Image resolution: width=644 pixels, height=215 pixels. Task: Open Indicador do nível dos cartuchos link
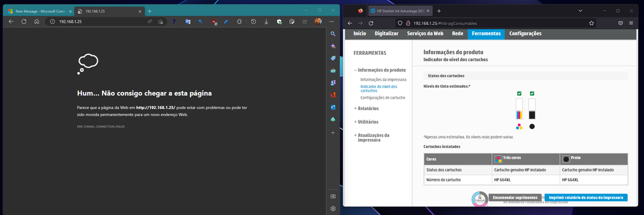pos(378,89)
